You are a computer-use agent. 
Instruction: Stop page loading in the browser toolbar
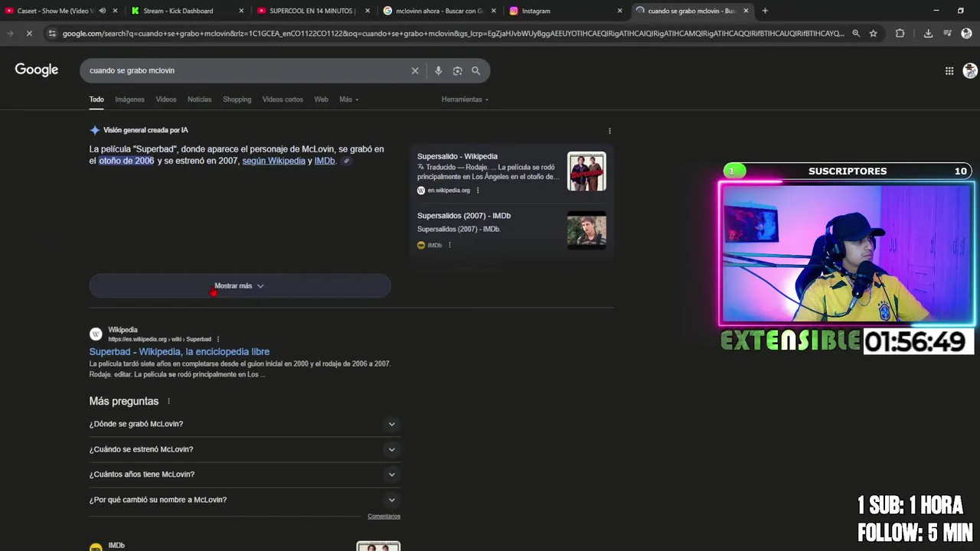[x=28, y=34]
